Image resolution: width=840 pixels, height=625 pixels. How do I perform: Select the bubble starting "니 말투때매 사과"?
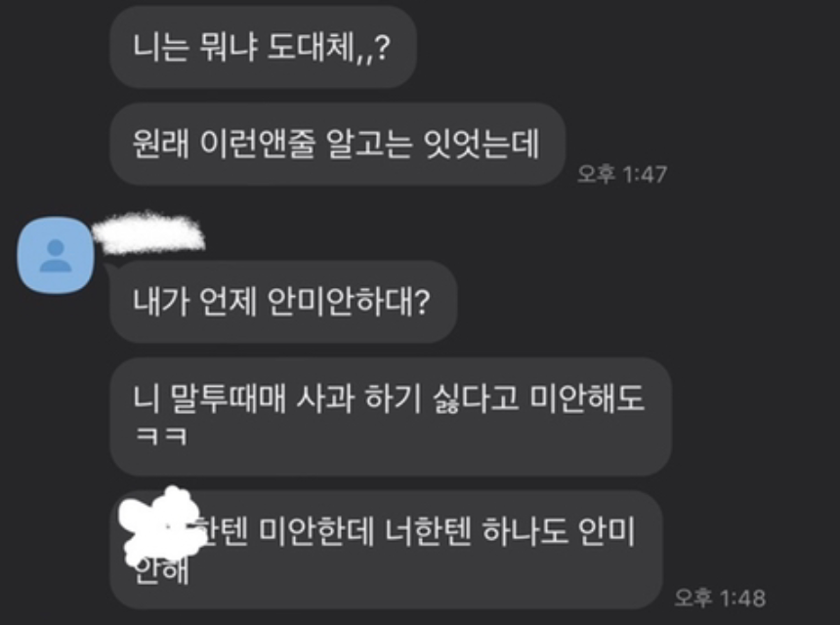pos(391,417)
